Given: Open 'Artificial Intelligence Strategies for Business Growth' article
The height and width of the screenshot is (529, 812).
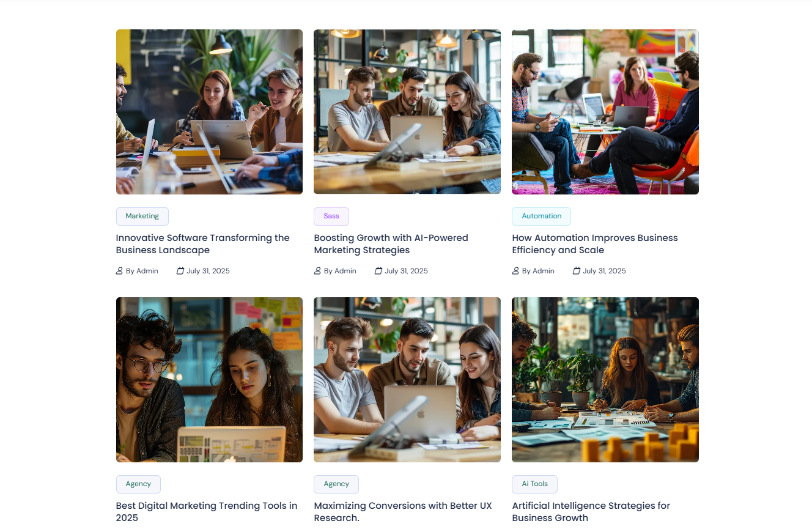Looking at the screenshot, I should 591,511.
